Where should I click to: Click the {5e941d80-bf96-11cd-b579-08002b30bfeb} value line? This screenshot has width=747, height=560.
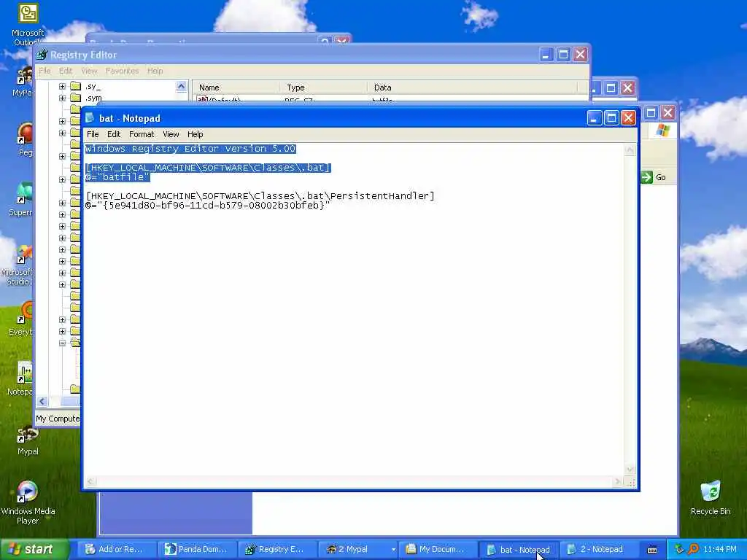pos(208,205)
